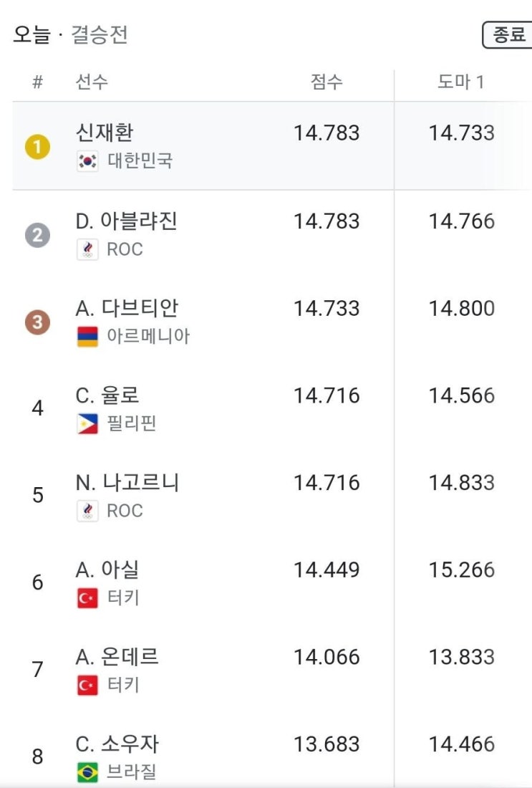This screenshot has height=788, width=532.
Task: Open athlete N. 나고르니
Action: point(127,482)
